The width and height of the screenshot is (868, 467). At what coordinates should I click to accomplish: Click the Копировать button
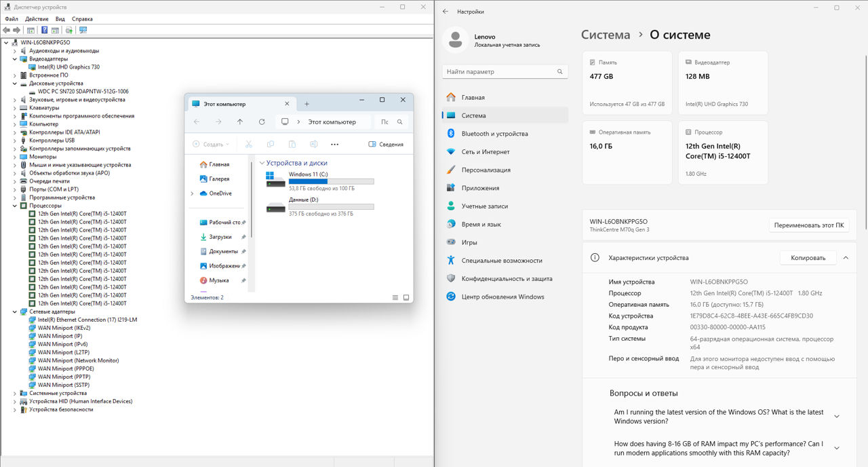coord(808,258)
